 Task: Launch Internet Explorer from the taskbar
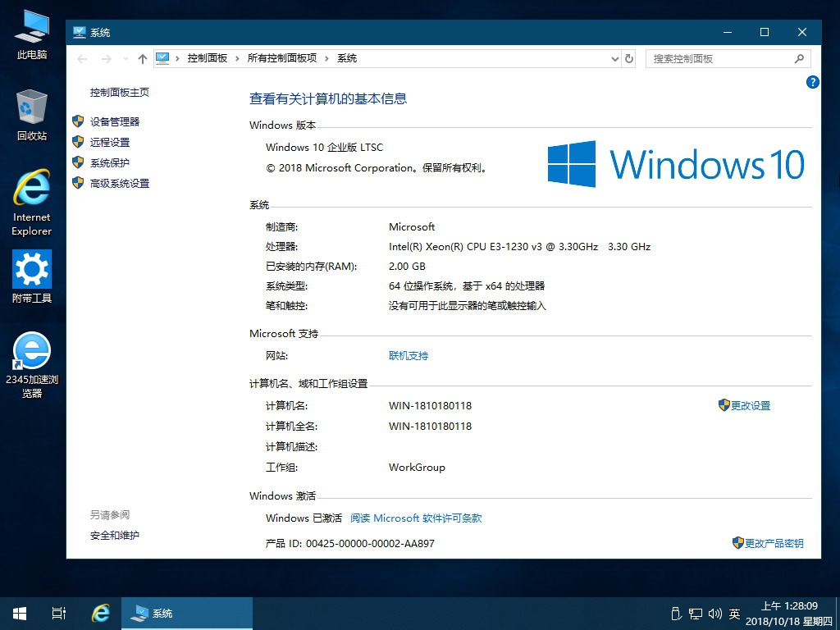tap(100, 614)
